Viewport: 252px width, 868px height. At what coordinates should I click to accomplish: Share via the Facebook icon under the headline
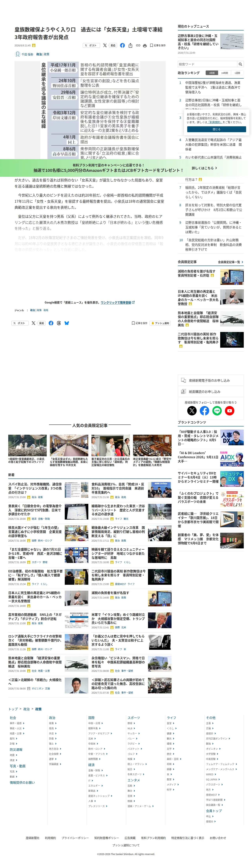(x=122, y=46)
